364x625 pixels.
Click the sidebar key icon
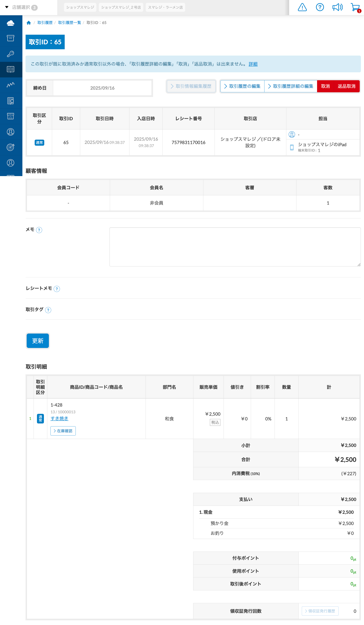click(x=11, y=54)
